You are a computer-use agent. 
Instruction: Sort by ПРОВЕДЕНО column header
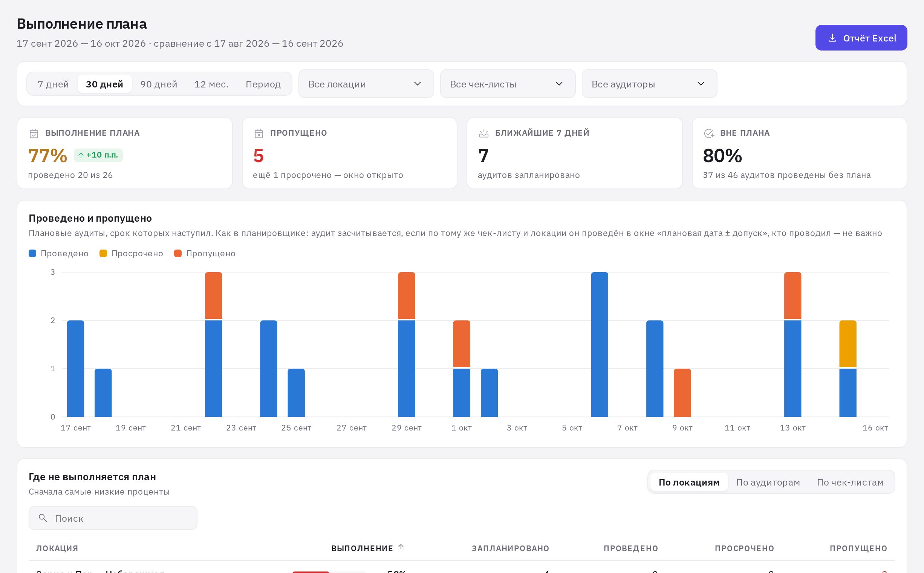(x=631, y=548)
